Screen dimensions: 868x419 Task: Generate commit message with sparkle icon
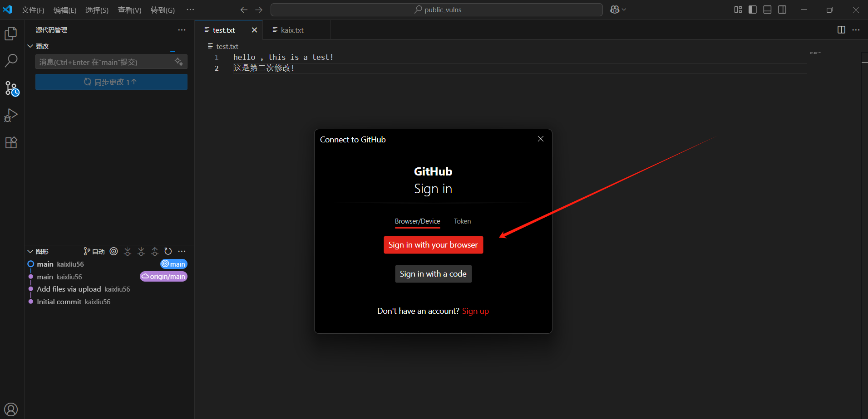tap(179, 62)
